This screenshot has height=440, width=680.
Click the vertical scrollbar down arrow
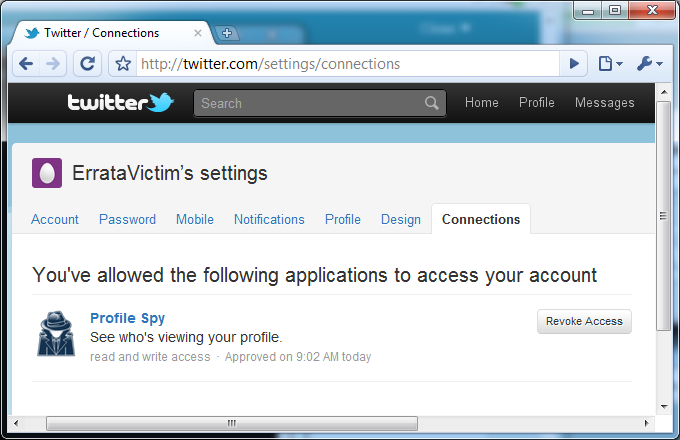[664, 407]
